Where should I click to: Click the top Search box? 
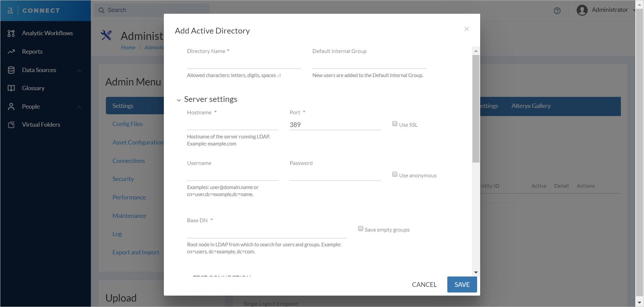(151, 10)
